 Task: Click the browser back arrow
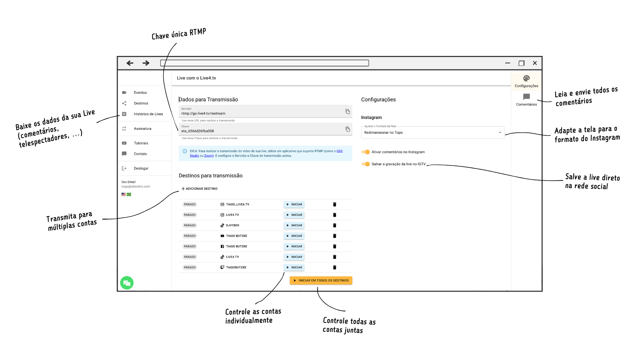tap(130, 63)
